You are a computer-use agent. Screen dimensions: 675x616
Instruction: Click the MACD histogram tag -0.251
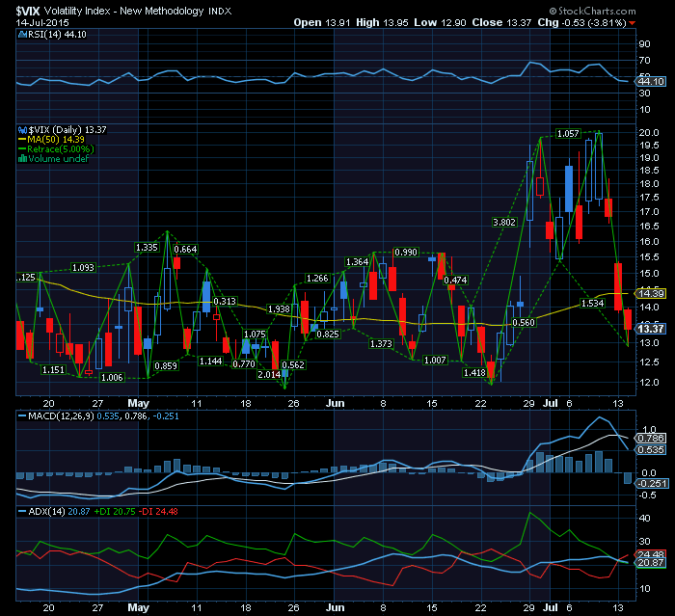click(x=652, y=483)
